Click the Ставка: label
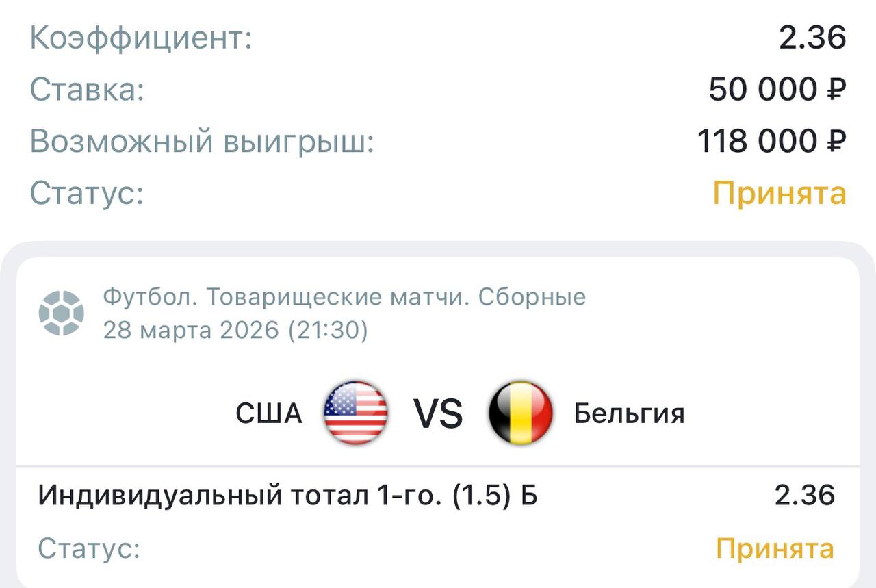 [87, 90]
